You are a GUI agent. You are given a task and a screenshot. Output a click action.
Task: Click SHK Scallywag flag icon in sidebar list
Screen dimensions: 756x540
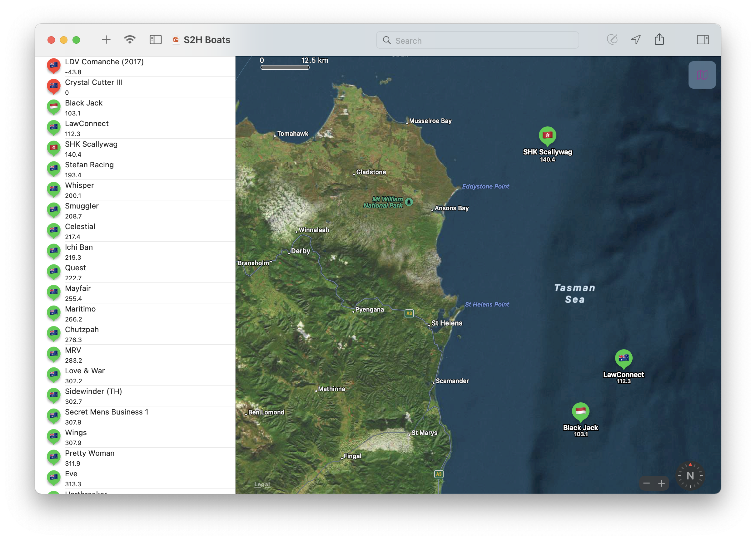(53, 148)
